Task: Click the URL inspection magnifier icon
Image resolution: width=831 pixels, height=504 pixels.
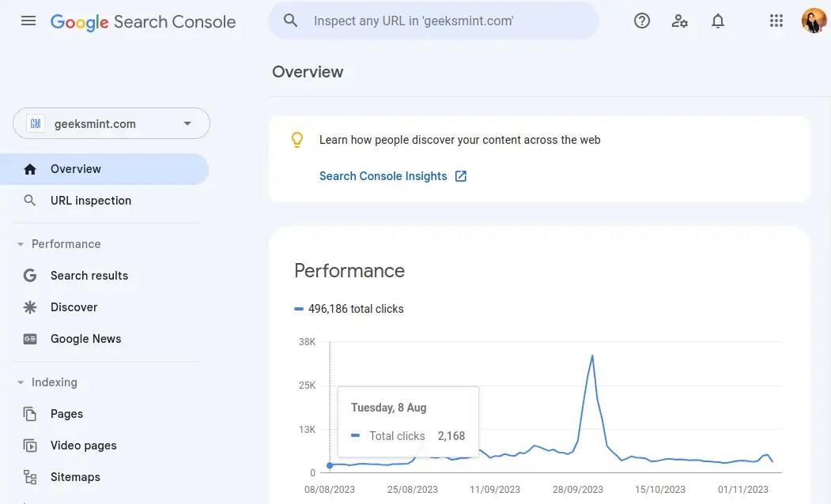Action: (30, 201)
